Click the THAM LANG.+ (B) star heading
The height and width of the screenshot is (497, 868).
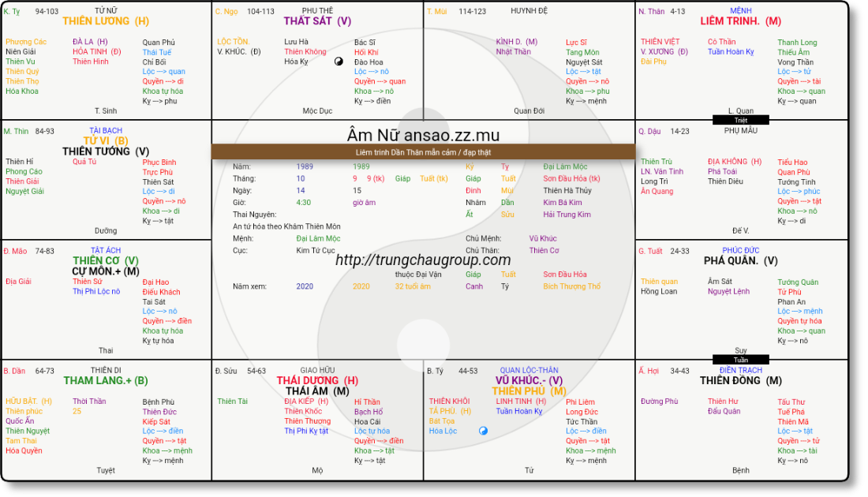pos(106,381)
